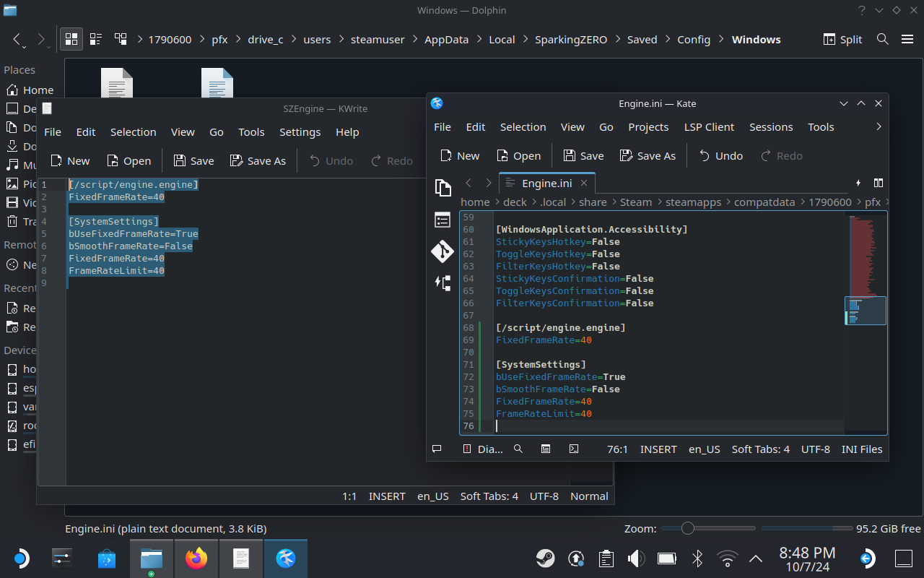This screenshot has height=578, width=924.
Task: Open the LSP Client menu in Kate
Action: coord(709,126)
